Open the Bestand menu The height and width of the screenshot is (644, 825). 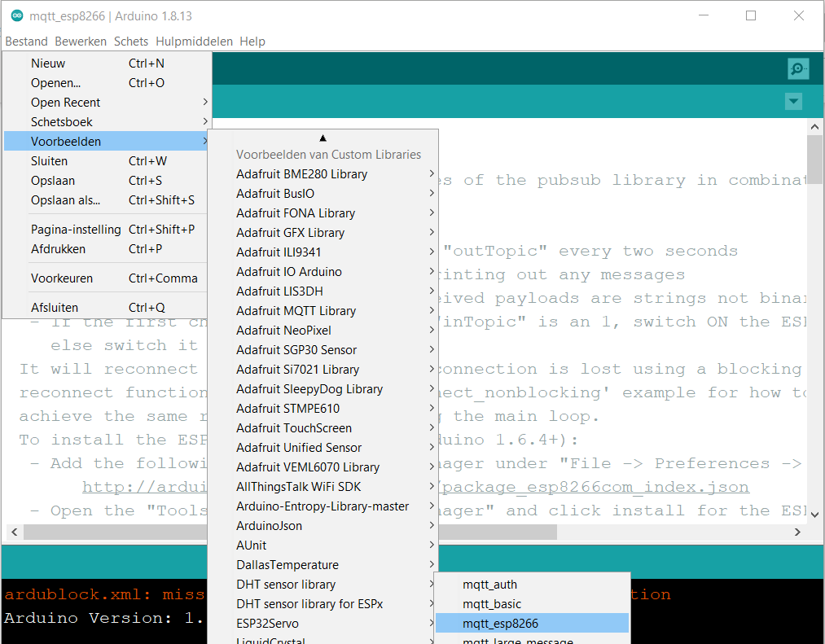coord(26,41)
